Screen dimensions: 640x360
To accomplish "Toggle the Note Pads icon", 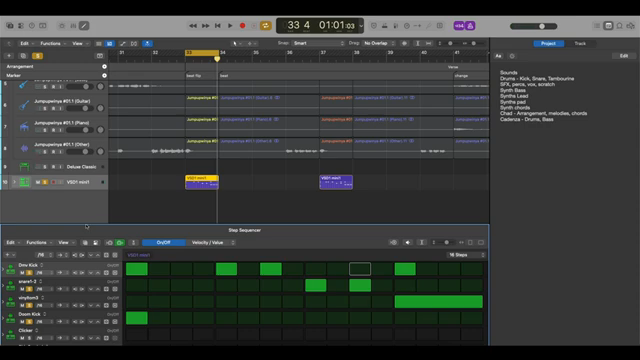I will [608, 26].
